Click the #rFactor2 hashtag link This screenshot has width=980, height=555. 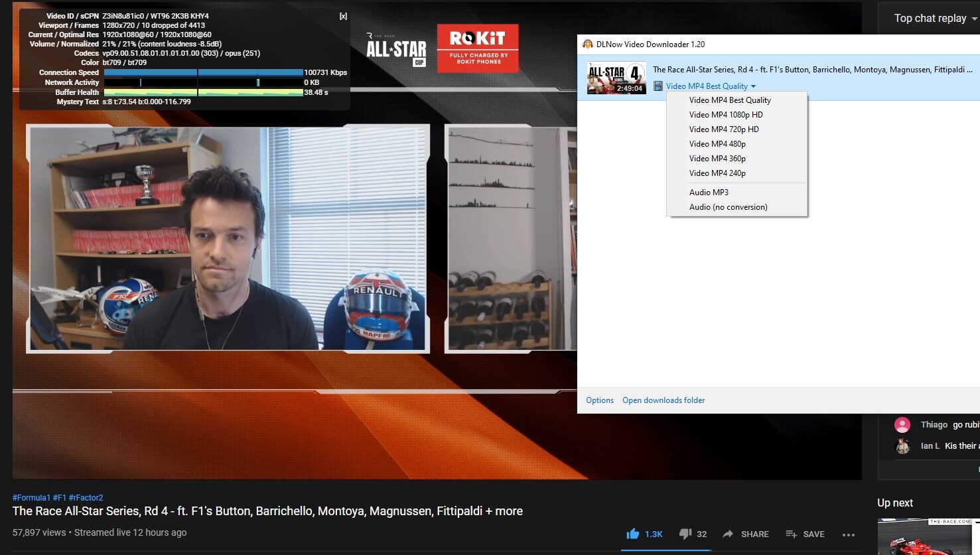[86, 498]
